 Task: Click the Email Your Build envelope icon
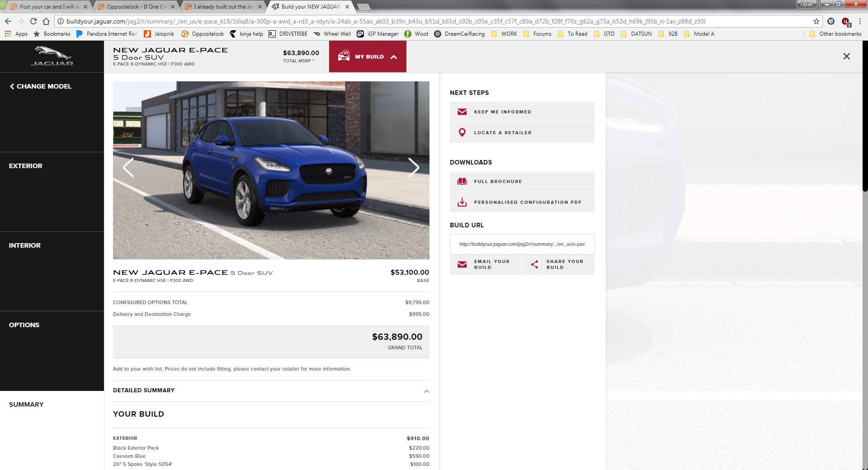coord(462,264)
